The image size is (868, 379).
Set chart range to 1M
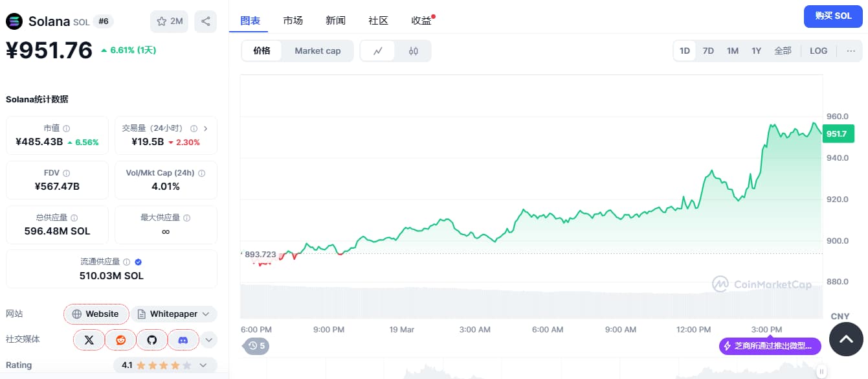click(733, 51)
